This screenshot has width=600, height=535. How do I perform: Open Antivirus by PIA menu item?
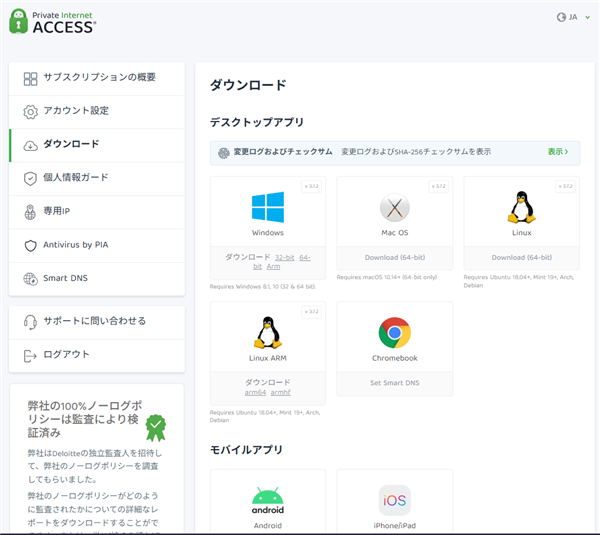(x=97, y=245)
